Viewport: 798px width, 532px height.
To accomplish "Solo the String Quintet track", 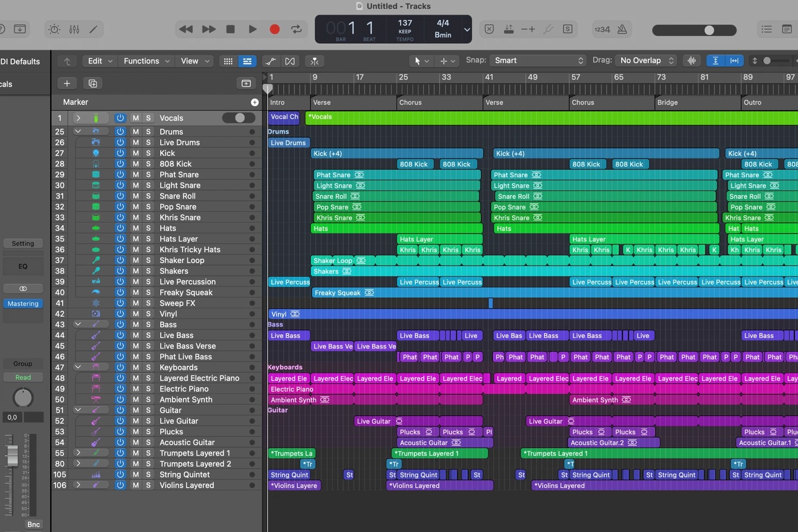I will point(148,475).
